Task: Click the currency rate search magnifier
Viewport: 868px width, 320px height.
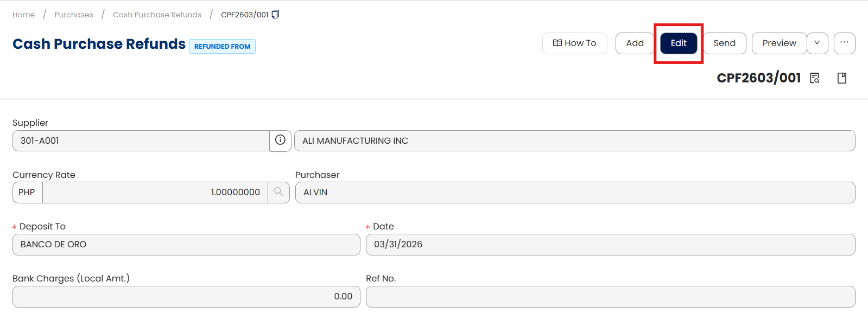Action: 278,192
